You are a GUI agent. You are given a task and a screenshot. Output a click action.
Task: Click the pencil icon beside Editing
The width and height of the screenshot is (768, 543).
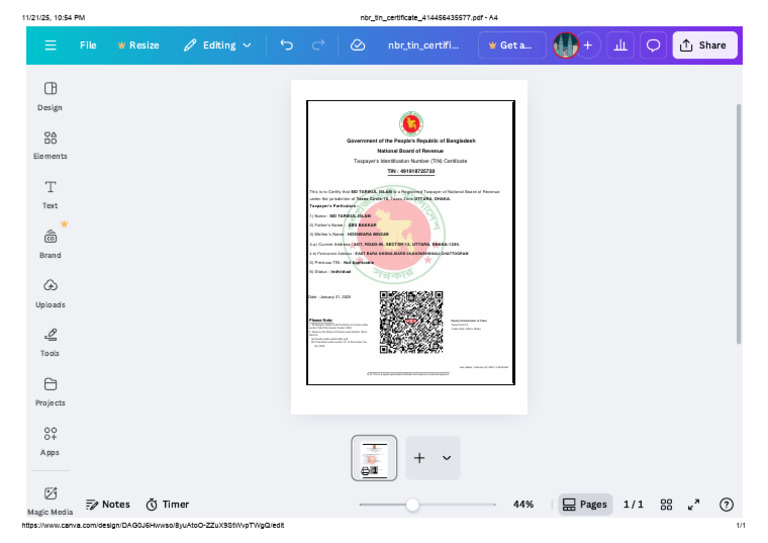pyautogui.click(x=190, y=46)
